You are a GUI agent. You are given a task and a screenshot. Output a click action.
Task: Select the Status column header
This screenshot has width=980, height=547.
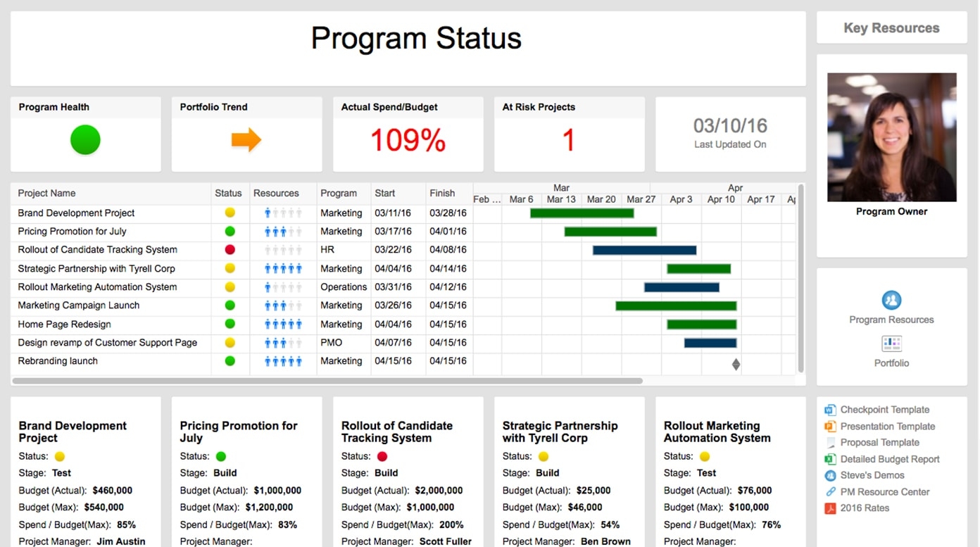click(229, 193)
